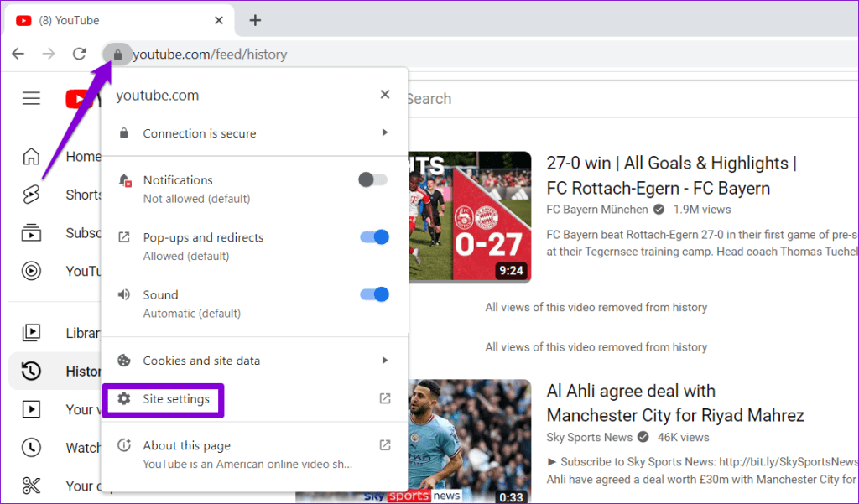859x504 pixels.
Task: Close the YouTube browser tab
Action: pos(219,20)
